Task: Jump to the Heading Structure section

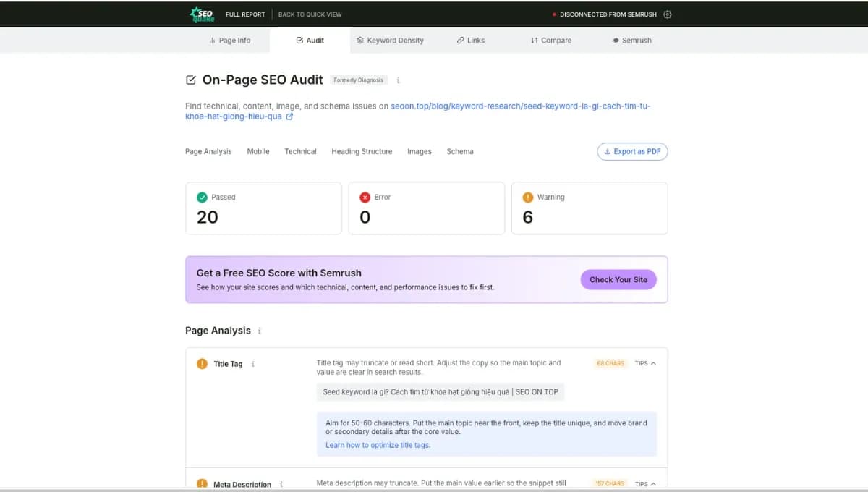Action: click(x=362, y=152)
